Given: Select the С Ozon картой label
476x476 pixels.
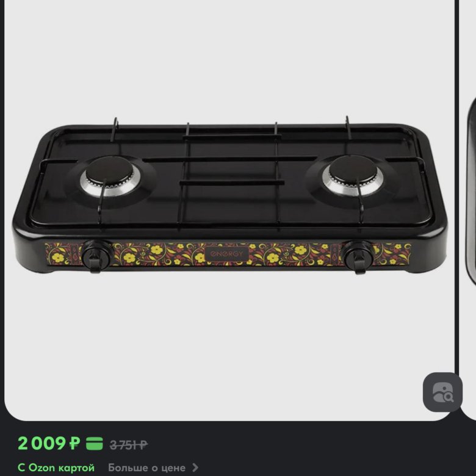Looking at the screenshot, I should point(56,467).
